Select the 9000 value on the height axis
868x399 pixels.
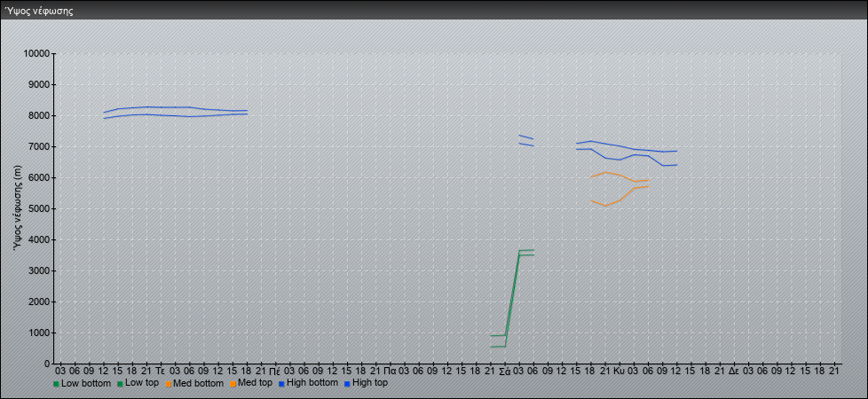point(39,84)
